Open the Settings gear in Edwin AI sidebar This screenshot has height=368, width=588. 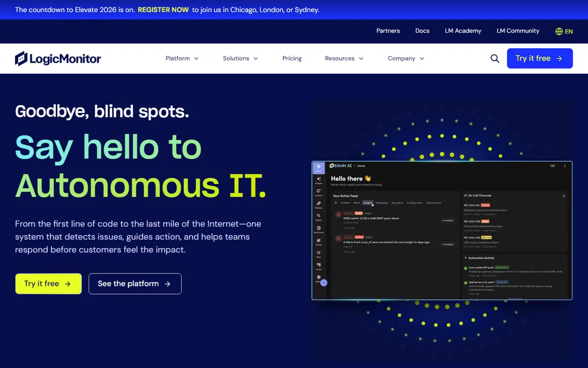[x=319, y=278]
